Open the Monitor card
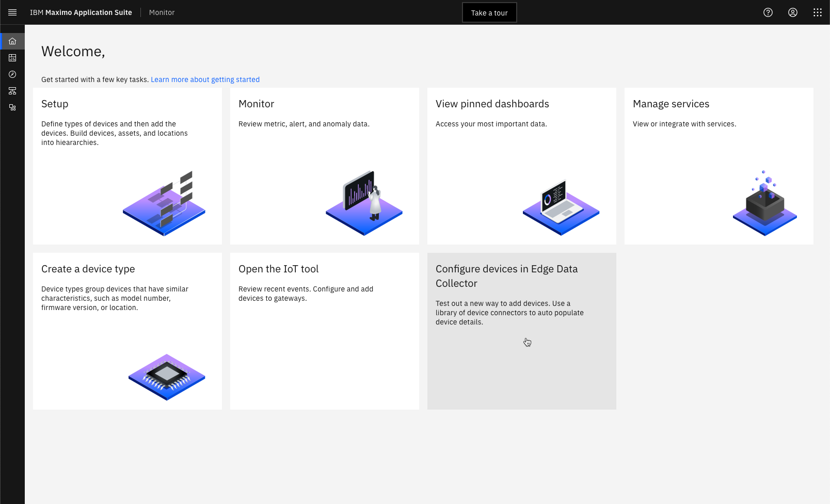Screen dimensions: 830x504 325,166
